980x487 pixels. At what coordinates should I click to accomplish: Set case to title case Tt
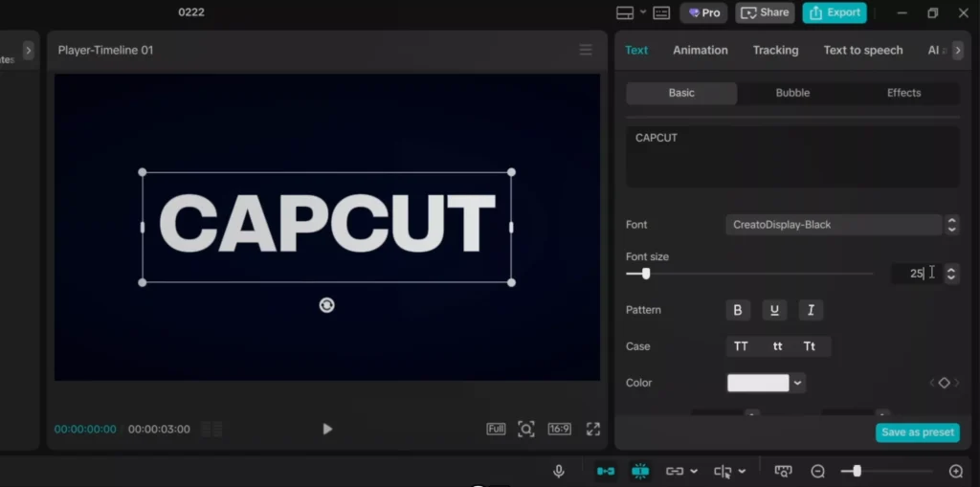[x=810, y=346]
